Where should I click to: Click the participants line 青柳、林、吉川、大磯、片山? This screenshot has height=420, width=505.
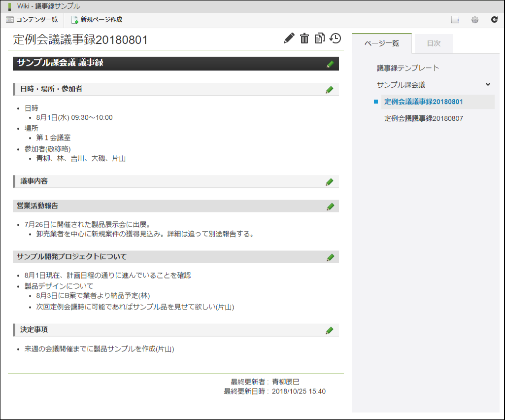[x=81, y=159]
